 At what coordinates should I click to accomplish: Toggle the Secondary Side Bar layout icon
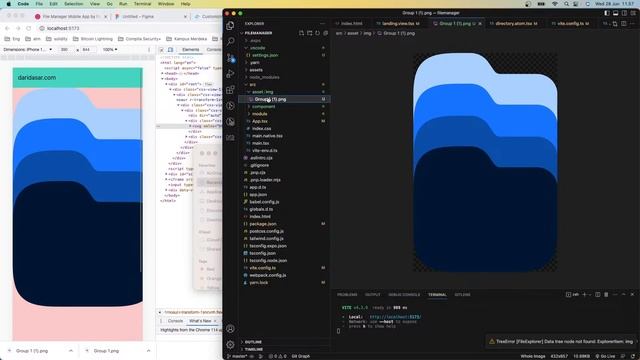click(624, 13)
